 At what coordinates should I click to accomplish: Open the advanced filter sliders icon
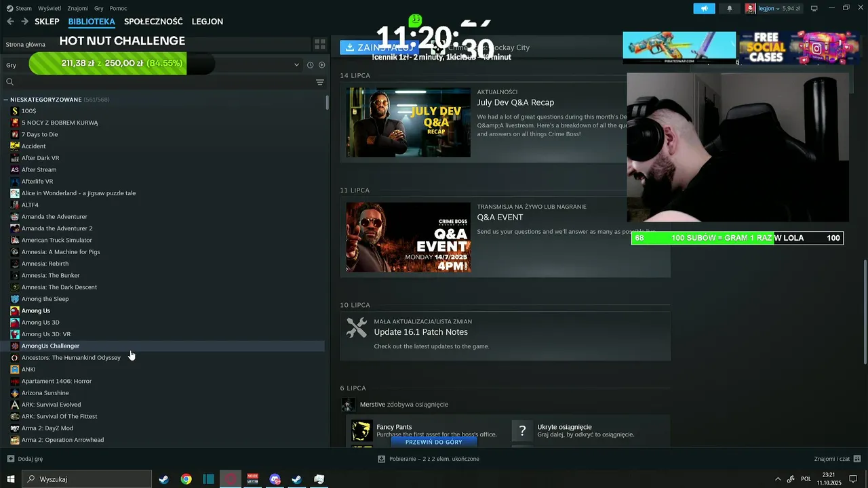click(320, 82)
